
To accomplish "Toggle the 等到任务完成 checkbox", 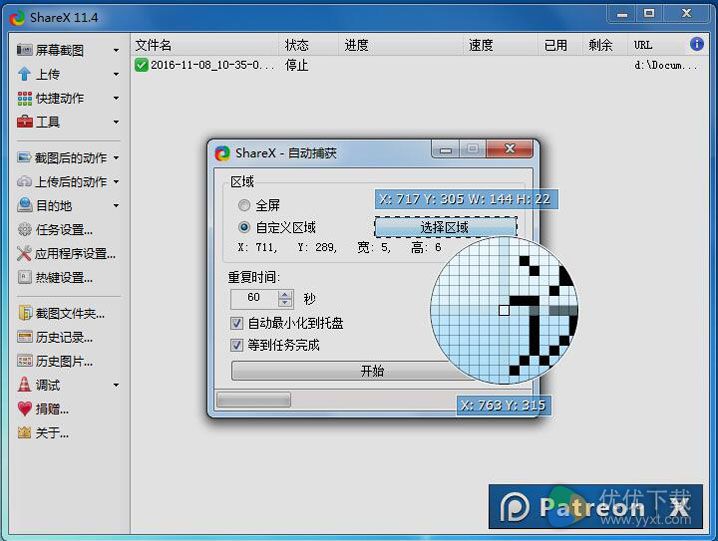I will tap(236, 345).
